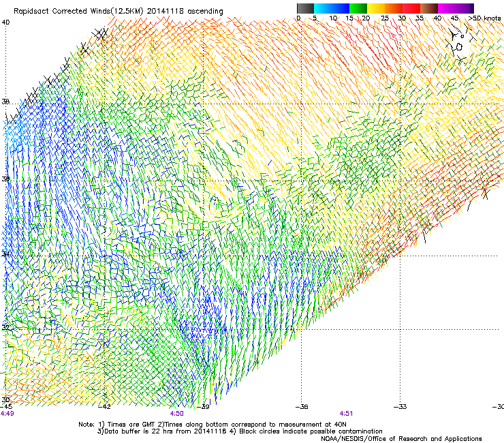This screenshot has width=504, height=443.
Task: Click the latitude label '32'
Action: [5, 328]
